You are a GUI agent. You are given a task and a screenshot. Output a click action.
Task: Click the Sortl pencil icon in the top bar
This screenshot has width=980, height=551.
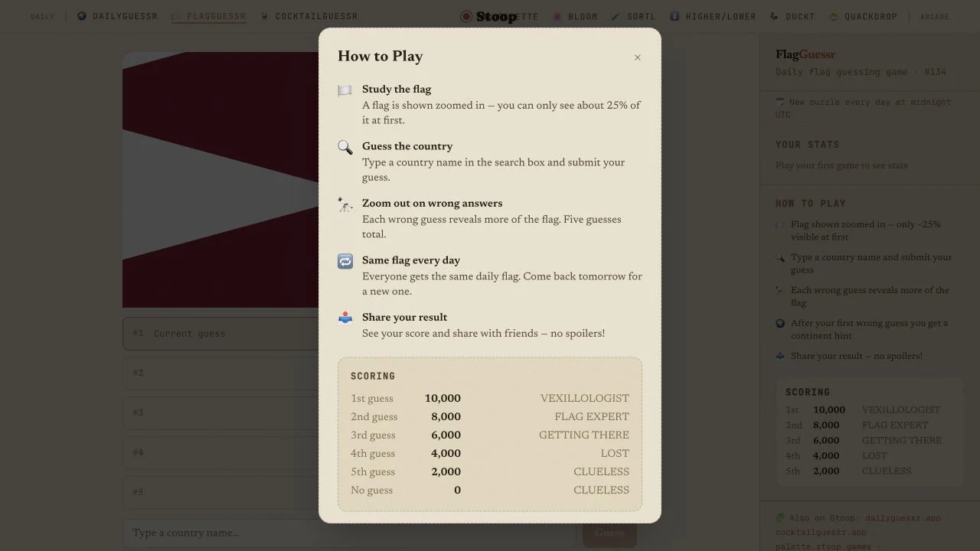616,16
